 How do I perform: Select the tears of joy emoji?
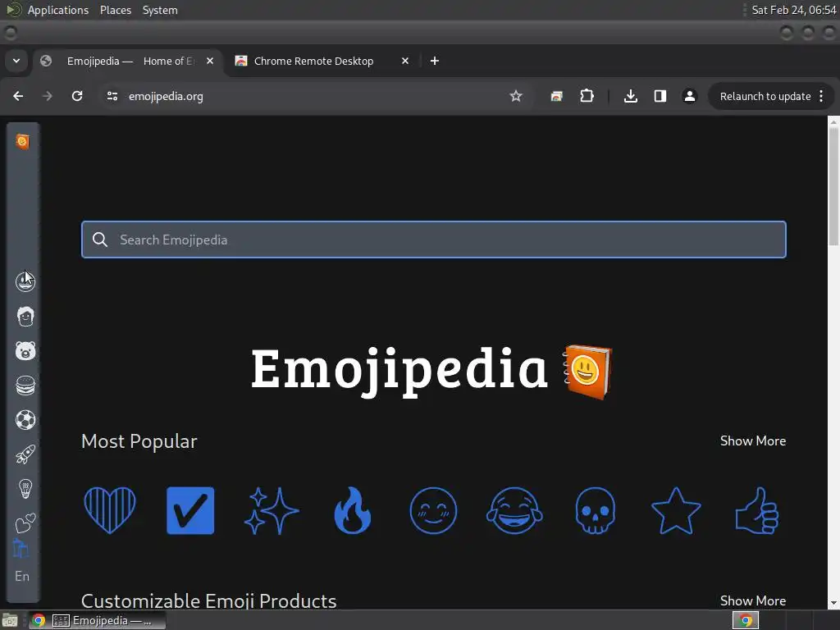point(514,510)
